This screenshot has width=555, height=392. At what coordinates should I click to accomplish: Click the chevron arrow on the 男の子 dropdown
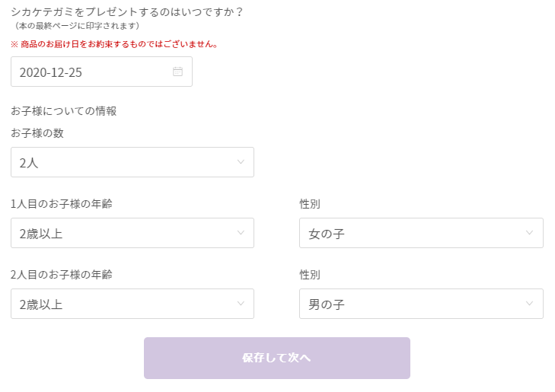coord(530,304)
